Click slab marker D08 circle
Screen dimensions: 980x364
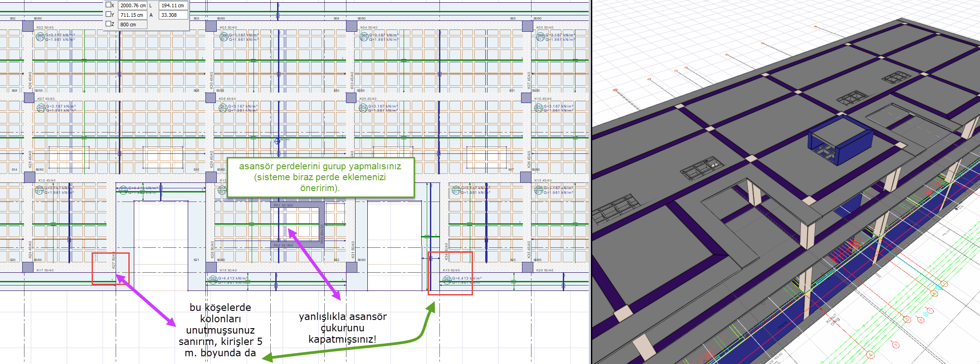coord(540,37)
